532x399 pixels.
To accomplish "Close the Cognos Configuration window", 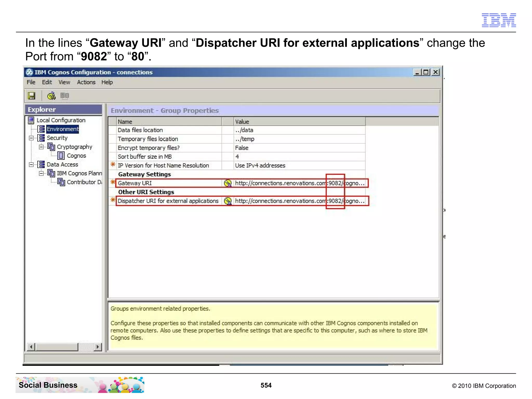I will (x=436, y=72).
